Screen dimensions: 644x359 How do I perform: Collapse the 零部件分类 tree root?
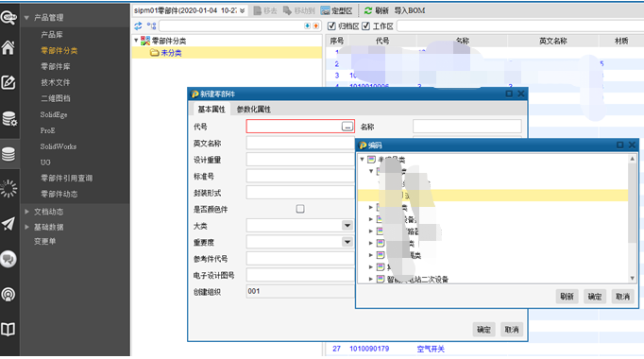(x=136, y=41)
